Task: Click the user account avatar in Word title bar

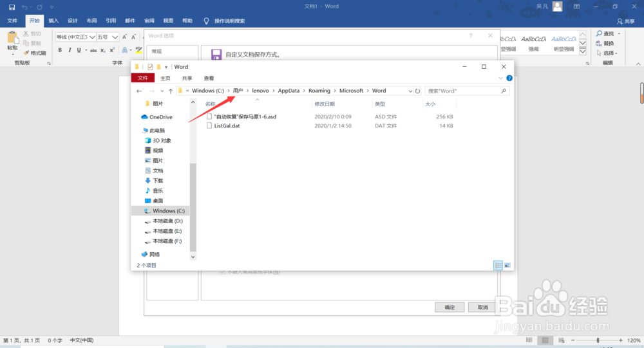Action: point(557,6)
